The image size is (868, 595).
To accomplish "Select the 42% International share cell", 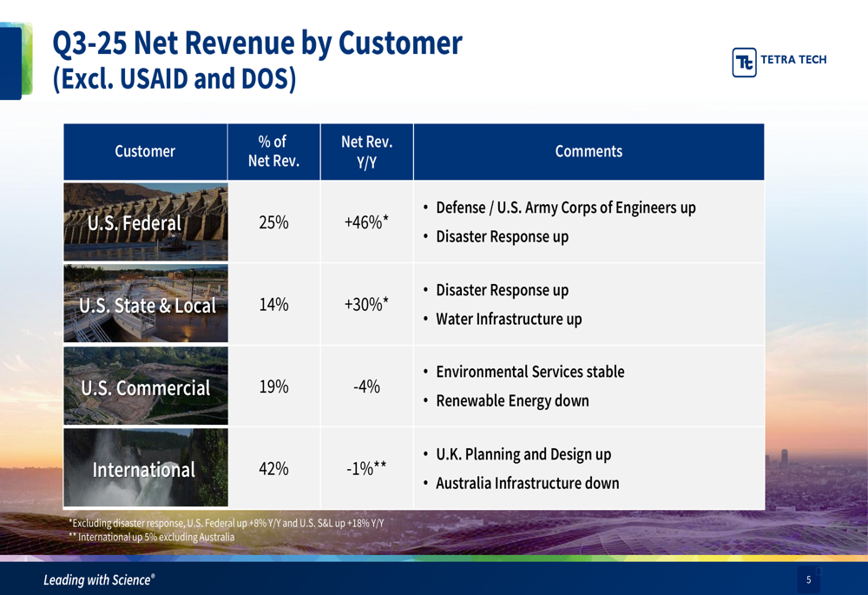I will tap(273, 469).
